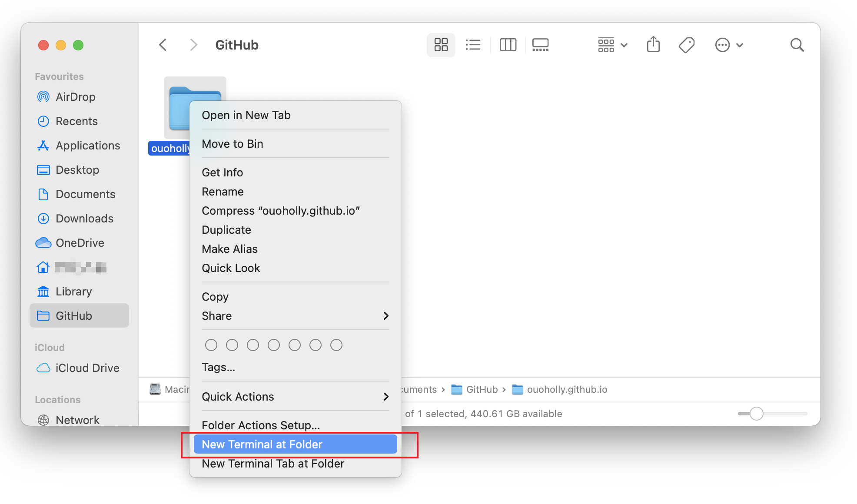Click the back navigation arrow
The image size is (857, 504).
click(x=163, y=45)
